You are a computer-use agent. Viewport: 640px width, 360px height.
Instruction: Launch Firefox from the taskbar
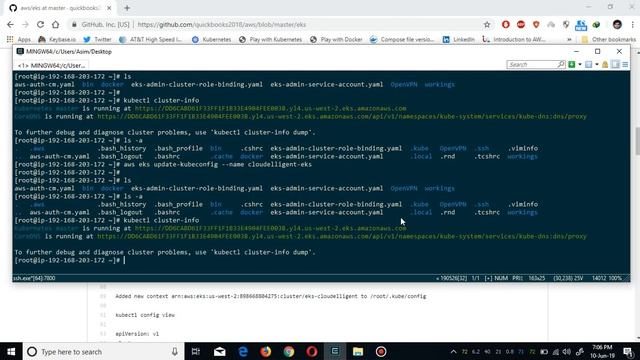pyautogui.click(x=266, y=351)
